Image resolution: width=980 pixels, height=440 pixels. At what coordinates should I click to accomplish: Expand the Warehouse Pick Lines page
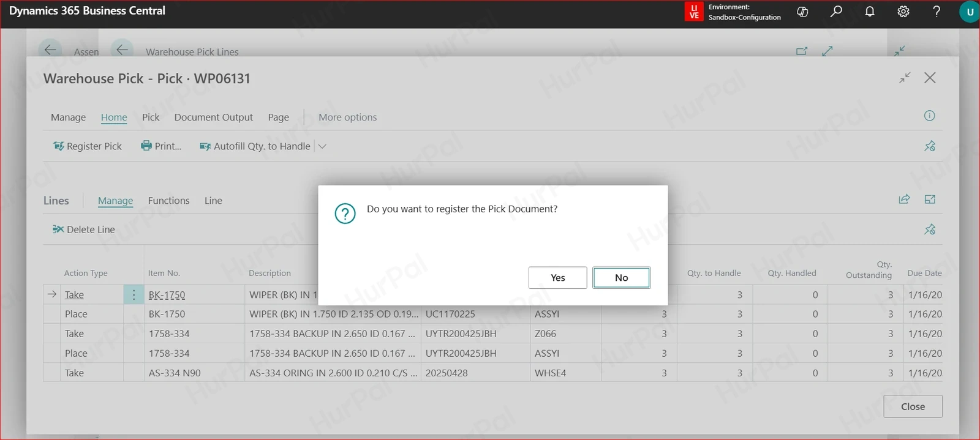pyautogui.click(x=827, y=51)
